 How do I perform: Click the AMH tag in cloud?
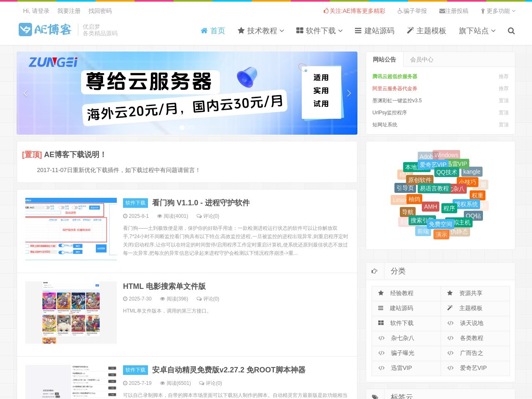[x=431, y=207]
